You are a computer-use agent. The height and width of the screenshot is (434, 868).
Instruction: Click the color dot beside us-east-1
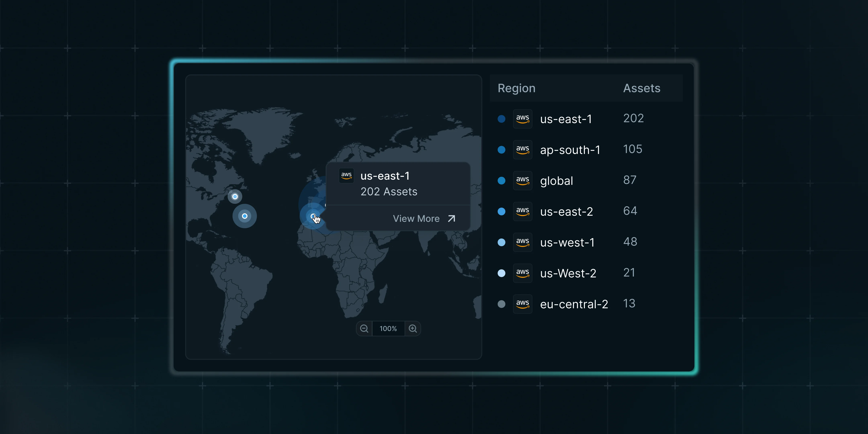coord(501,119)
